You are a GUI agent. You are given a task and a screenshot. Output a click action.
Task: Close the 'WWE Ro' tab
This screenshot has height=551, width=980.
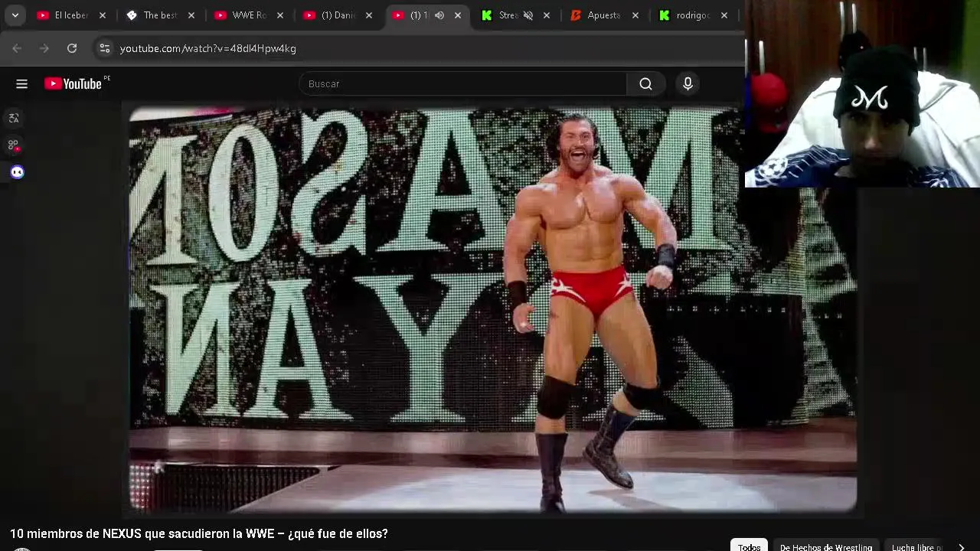[280, 15]
